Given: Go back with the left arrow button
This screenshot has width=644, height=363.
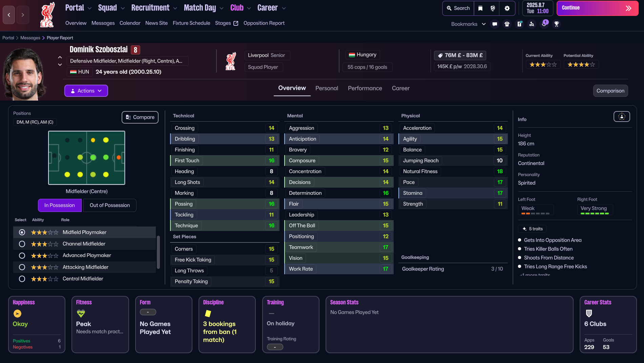Looking at the screenshot, I should pyautogui.click(x=9, y=15).
